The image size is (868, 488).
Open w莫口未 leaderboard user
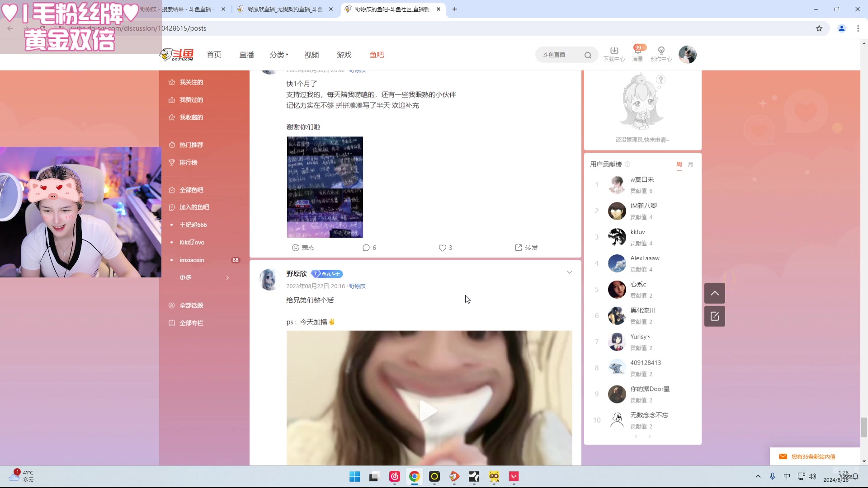[642, 180]
